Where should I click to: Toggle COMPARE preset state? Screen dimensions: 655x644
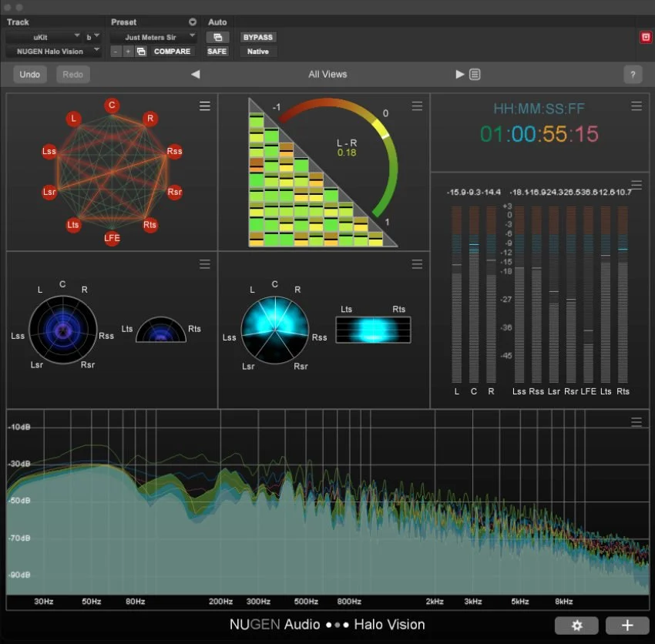[x=172, y=52]
